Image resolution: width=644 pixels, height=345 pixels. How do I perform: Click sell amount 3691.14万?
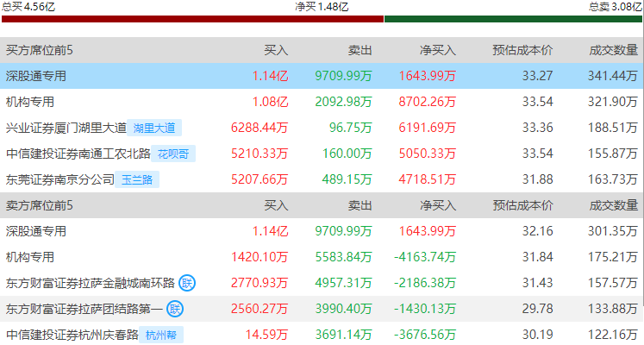343,335
